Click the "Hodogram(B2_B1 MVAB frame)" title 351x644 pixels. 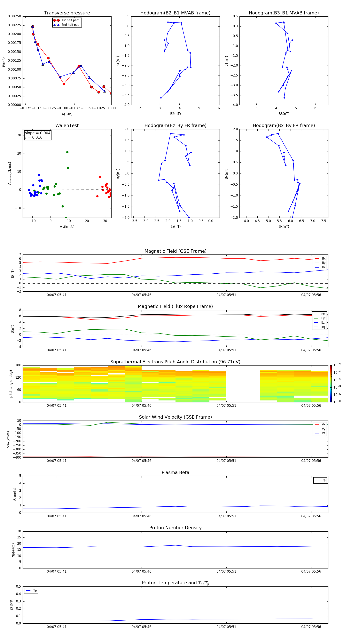pyautogui.click(x=175, y=13)
